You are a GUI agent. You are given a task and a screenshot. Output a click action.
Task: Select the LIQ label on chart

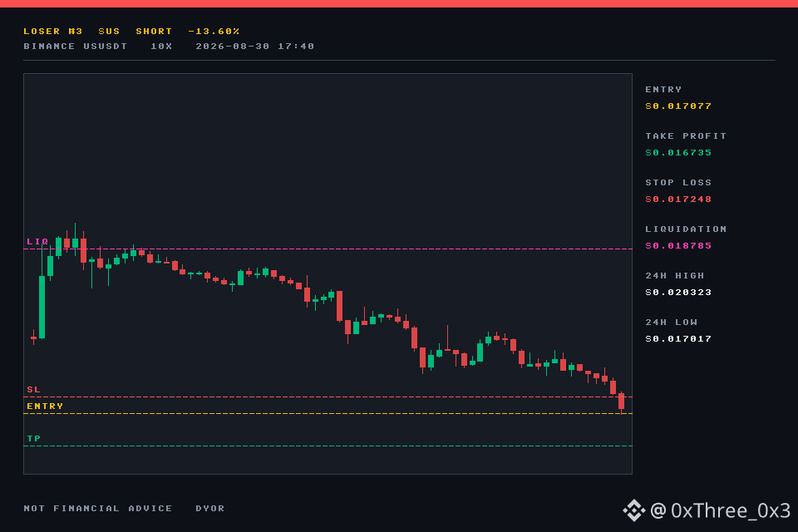(x=37, y=241)
